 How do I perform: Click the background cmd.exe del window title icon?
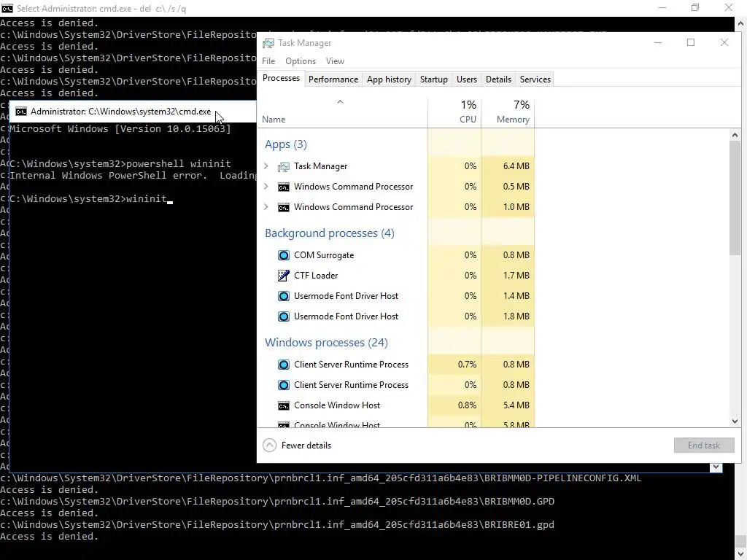(7, 9)
